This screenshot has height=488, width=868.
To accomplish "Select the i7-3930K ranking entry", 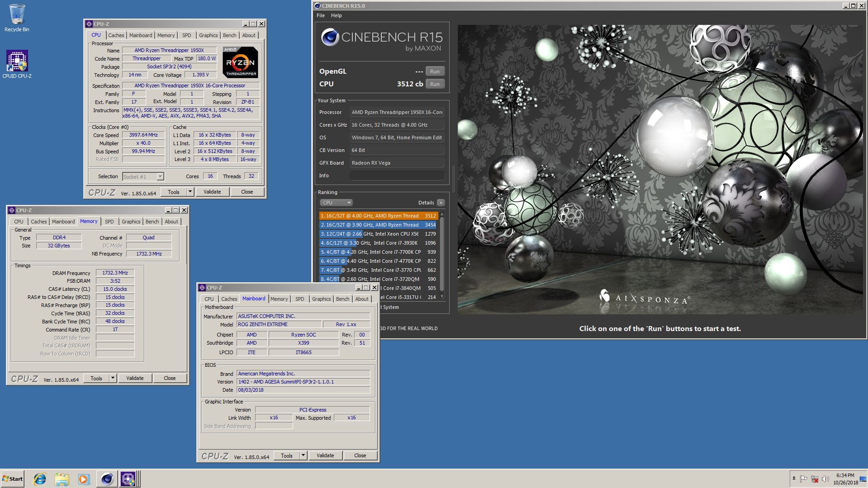I will tap(378, 243).
